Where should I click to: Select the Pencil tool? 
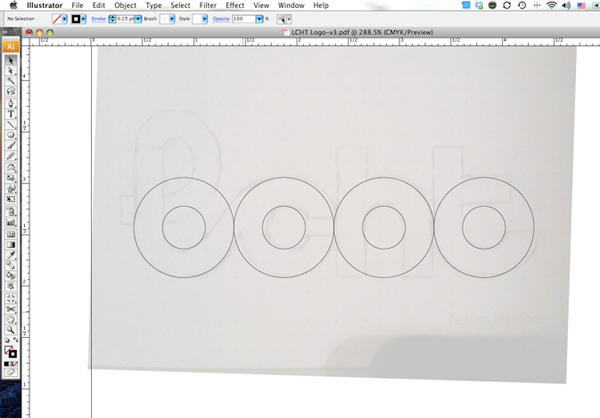(x=11, y=156)
